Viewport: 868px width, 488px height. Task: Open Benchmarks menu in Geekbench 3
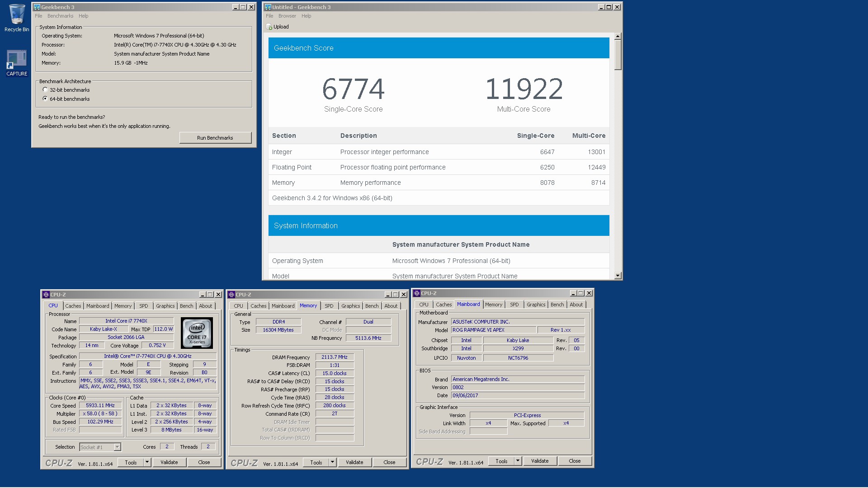coord(60,16)
